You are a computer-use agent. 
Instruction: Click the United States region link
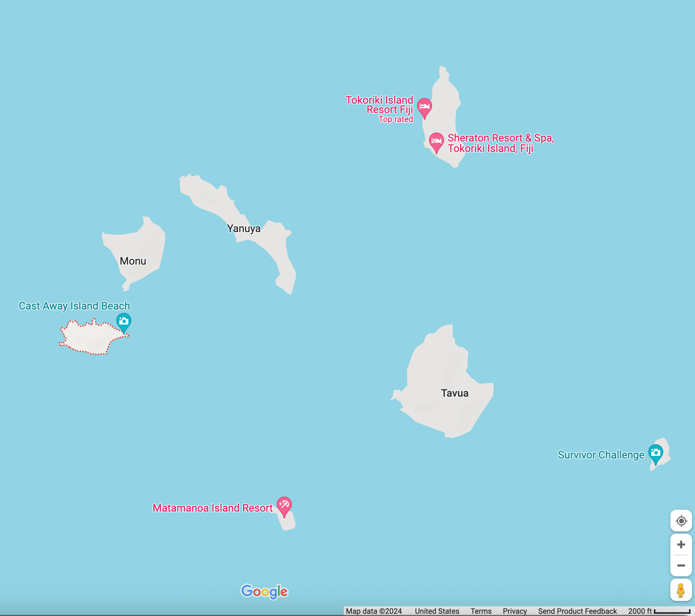pyautogui.click(x=437, y=611)
